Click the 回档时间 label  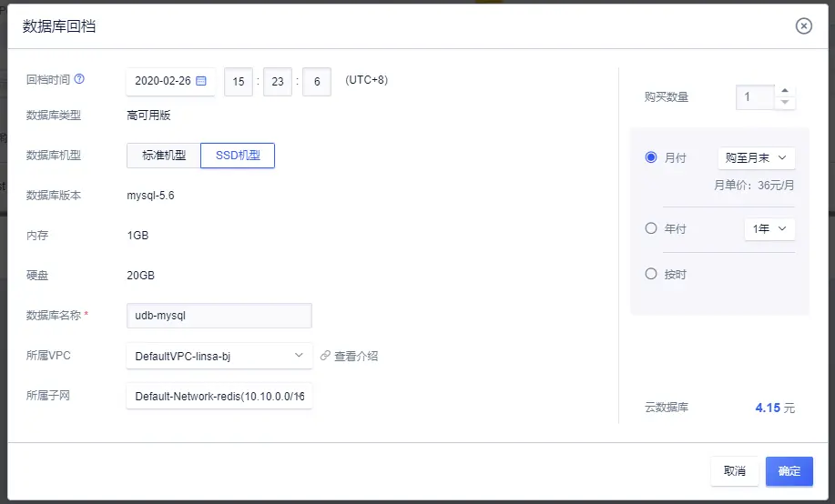coord(48,79)
